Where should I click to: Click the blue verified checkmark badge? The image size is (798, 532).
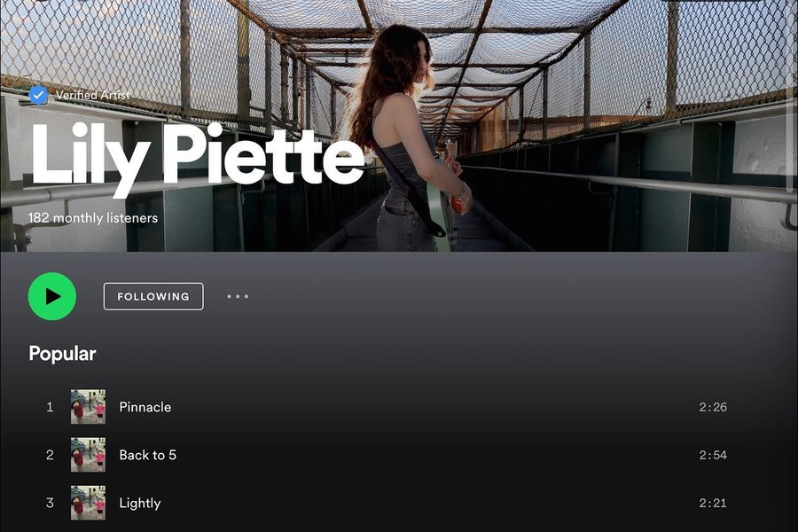(38, 95)
